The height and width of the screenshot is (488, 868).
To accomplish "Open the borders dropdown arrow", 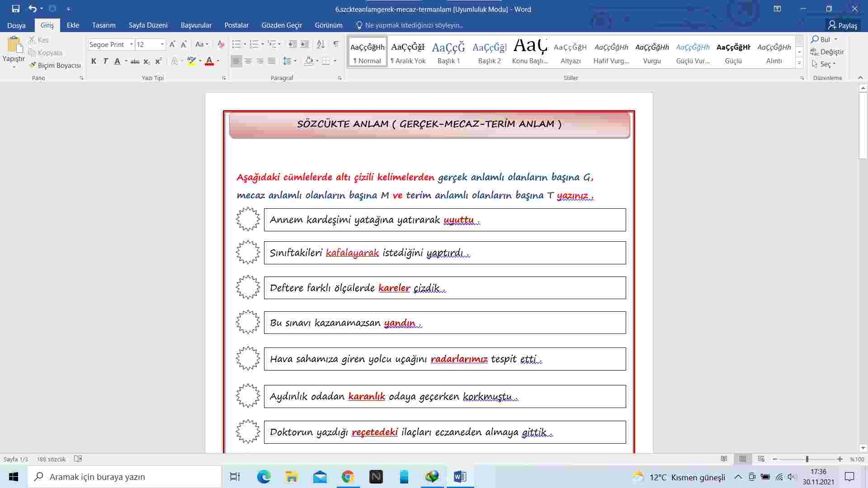I will (x=335, y=61).
